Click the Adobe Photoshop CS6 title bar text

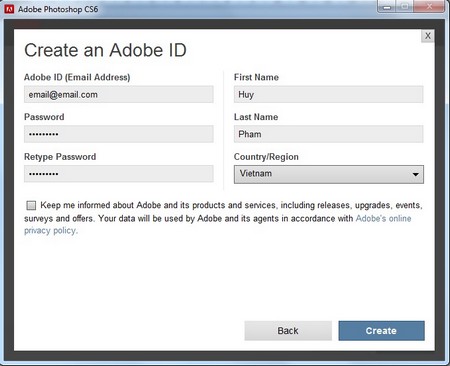point(58,9)
